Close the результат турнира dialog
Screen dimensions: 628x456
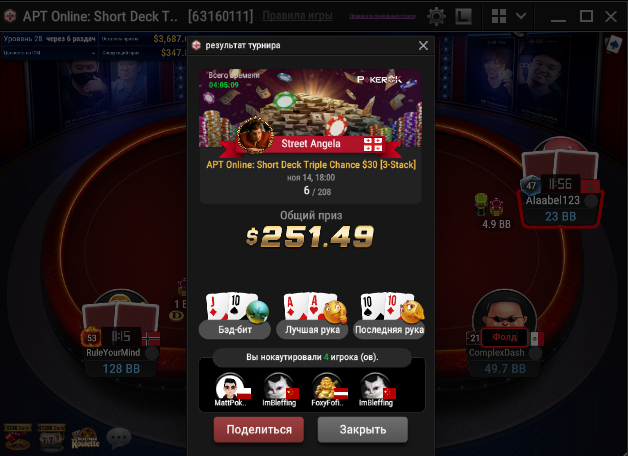coord(423,46)
